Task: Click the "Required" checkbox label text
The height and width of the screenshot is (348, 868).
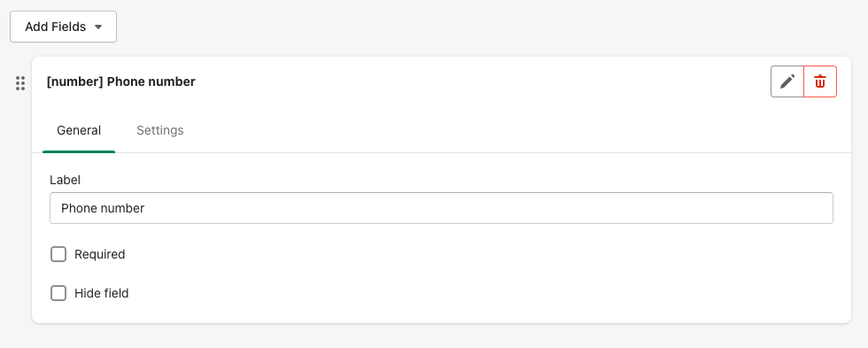Action: click(99, 254)
